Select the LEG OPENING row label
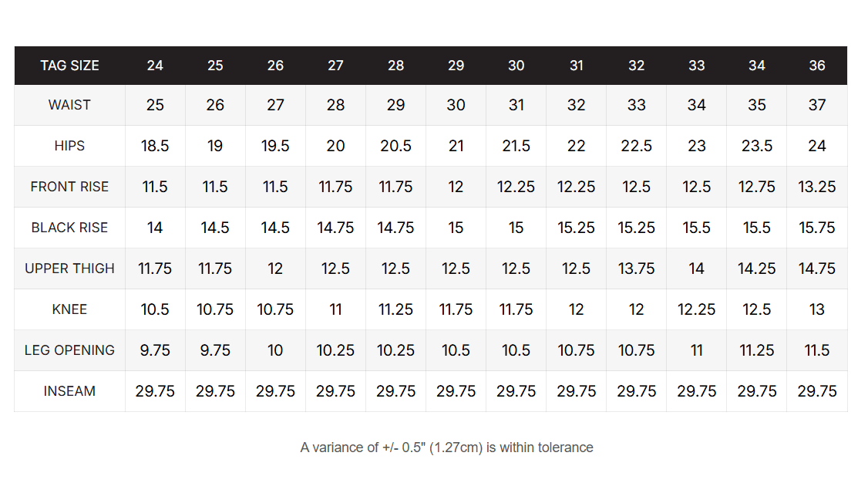The image size is (868, 483). [69, 350]
